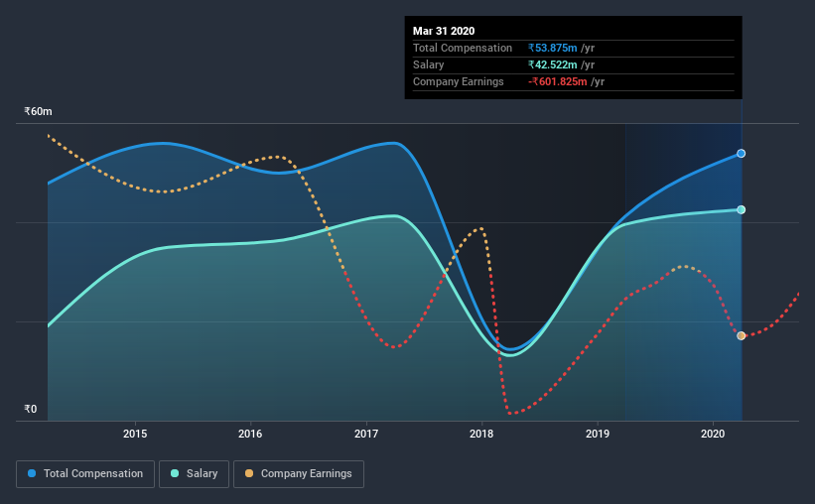Select the 2018 x-axis label

(481, 434)
